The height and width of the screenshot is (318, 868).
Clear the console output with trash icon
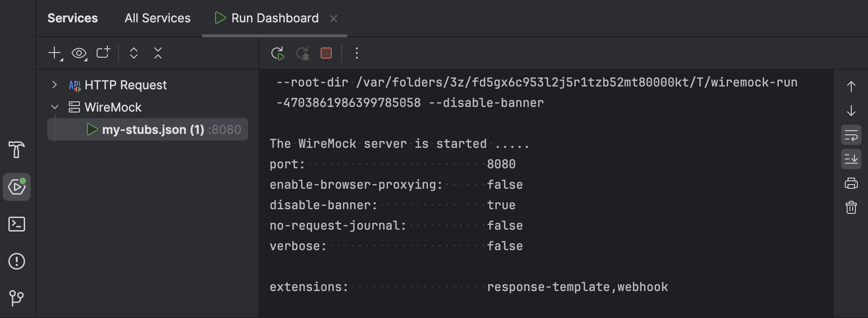[851, 208]
